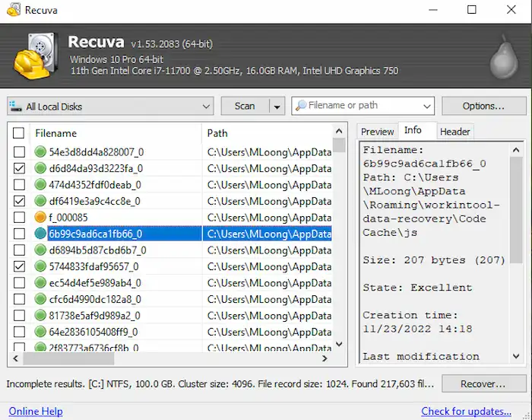Click the green status dot for cfc6d4990dc182a8_0
532x420 pixels.
(40, 299)
